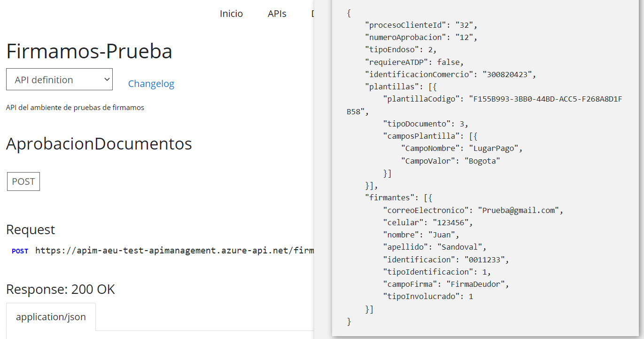Click the AprobacionDocumentos operation heading
The width and height of the screenshot is (644, 339).
coord(99,143)
